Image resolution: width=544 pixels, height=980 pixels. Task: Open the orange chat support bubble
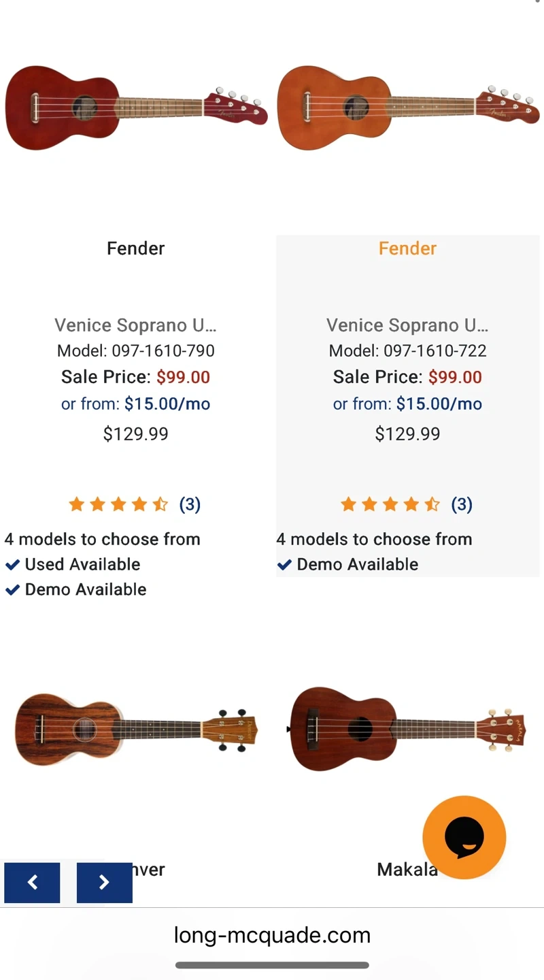(464, 837)
